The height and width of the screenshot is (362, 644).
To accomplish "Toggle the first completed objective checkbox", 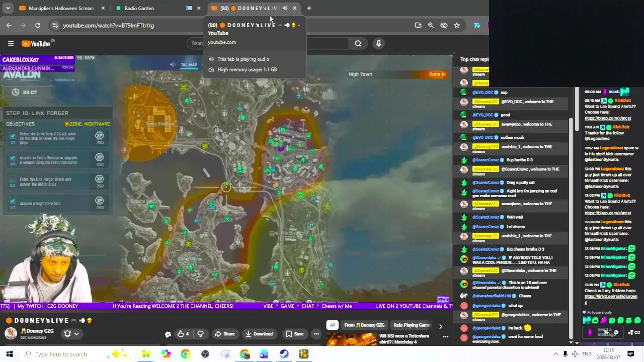I will (13, 136).
